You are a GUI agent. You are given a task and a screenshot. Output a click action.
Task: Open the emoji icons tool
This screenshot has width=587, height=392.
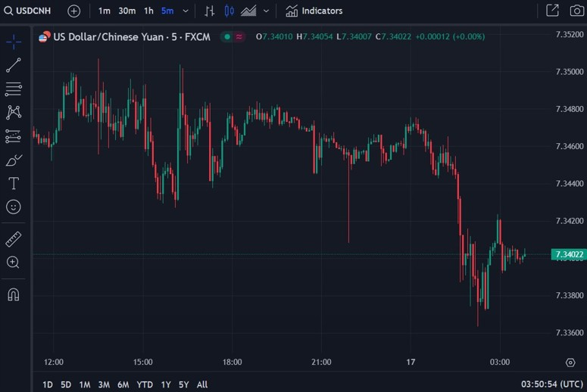(x=14, y=207)
